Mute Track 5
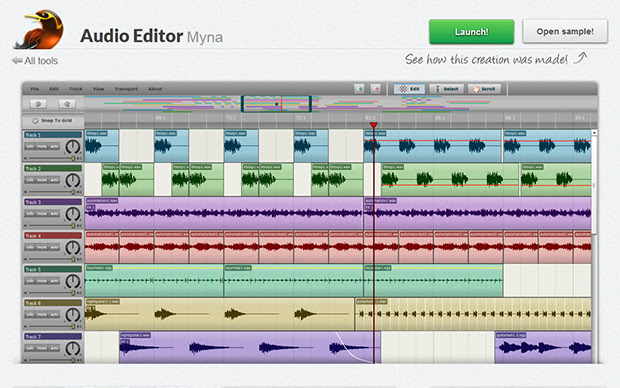 42,281
